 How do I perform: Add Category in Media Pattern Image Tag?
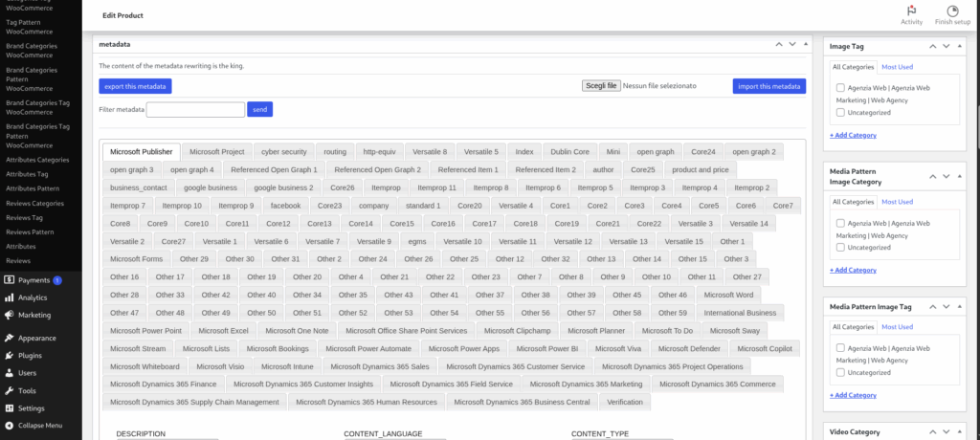click(853, 395)
